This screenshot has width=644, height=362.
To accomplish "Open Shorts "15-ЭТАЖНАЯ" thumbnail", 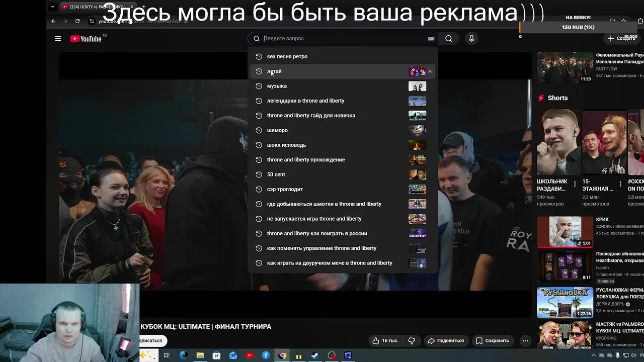I will tap(603, 142).
